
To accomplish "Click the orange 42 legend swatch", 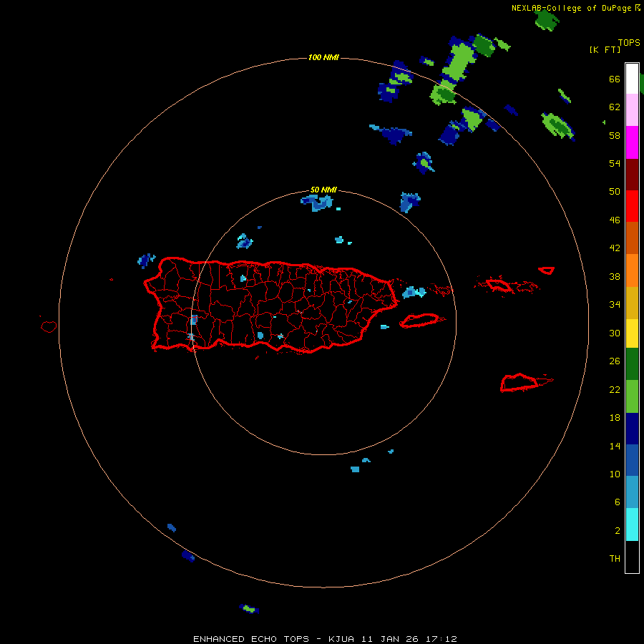I will point(632,270).
